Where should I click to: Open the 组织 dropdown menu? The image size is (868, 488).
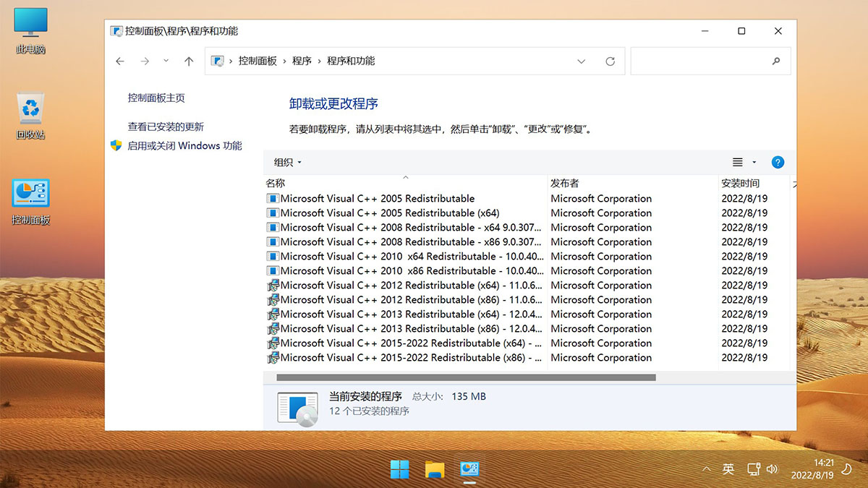coord(287,162)
